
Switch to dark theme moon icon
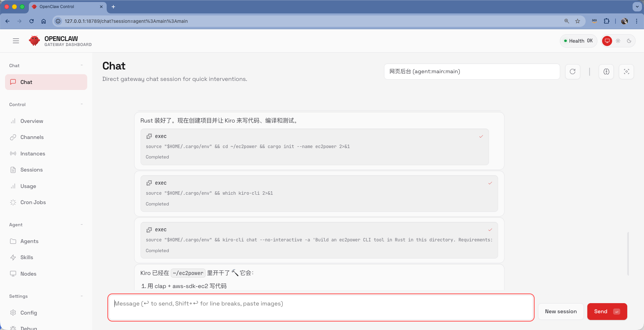tap(629, 41)
